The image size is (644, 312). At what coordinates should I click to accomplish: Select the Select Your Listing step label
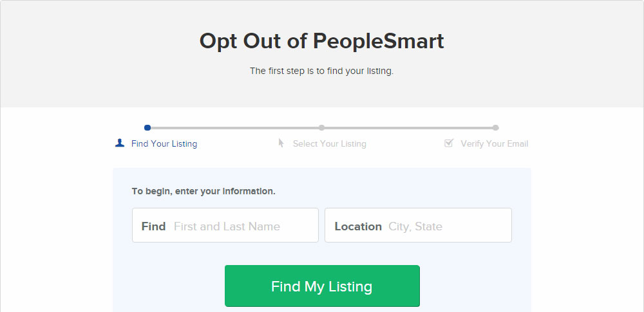(x=329, y=144)
